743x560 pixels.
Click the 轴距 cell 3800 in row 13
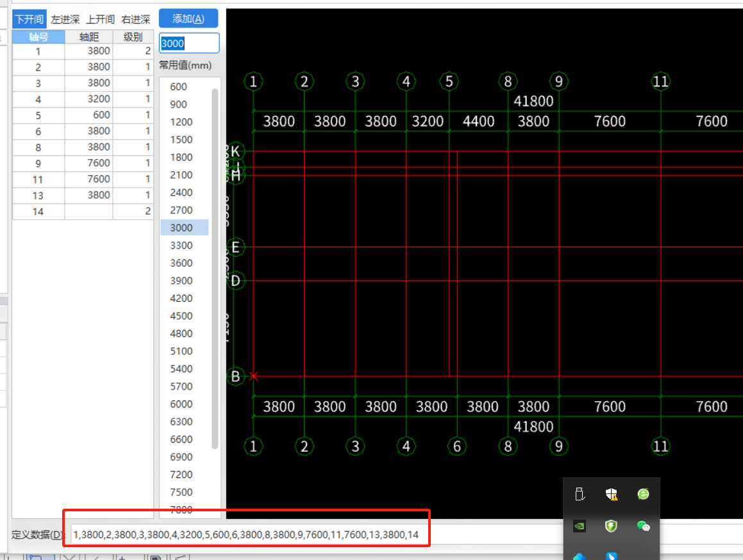click(x=88, y=195)
